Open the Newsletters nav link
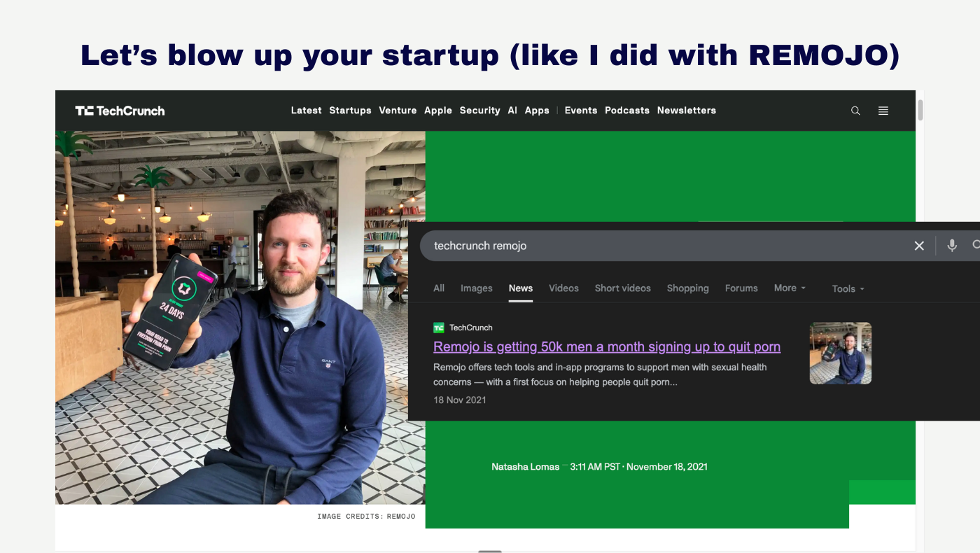The image size is (980, 553). pos(686,111)
